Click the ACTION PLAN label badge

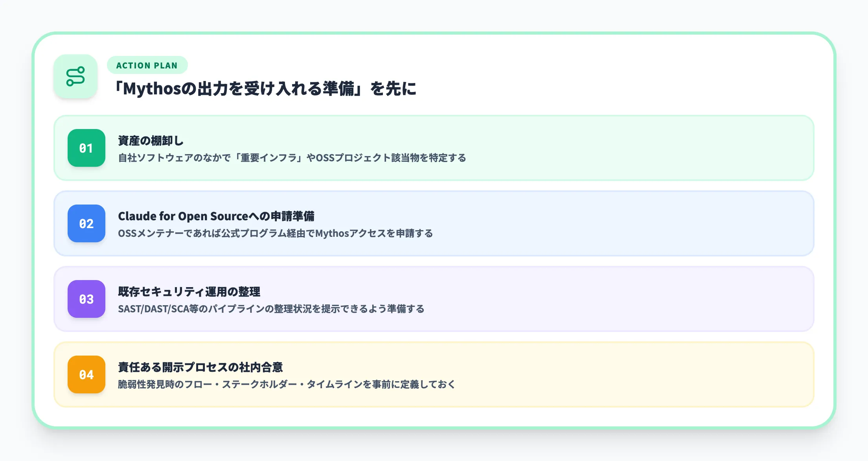tap(147, 65)
